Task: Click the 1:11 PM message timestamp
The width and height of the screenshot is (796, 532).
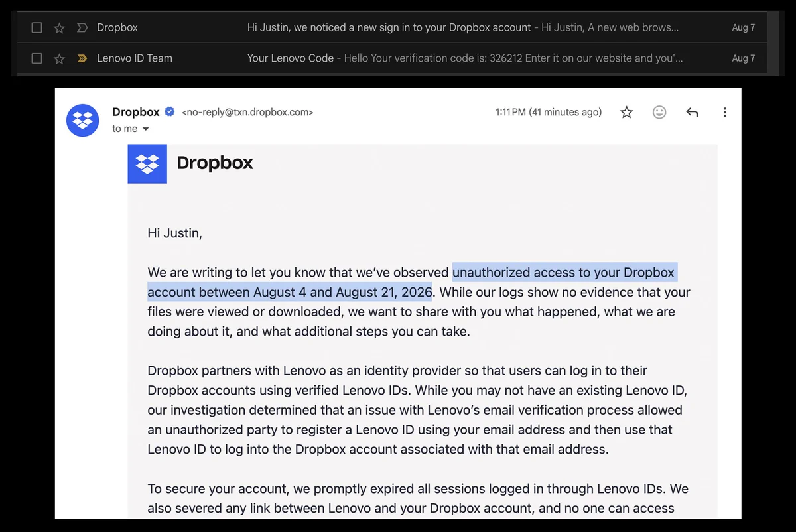Action: [549, 113]
